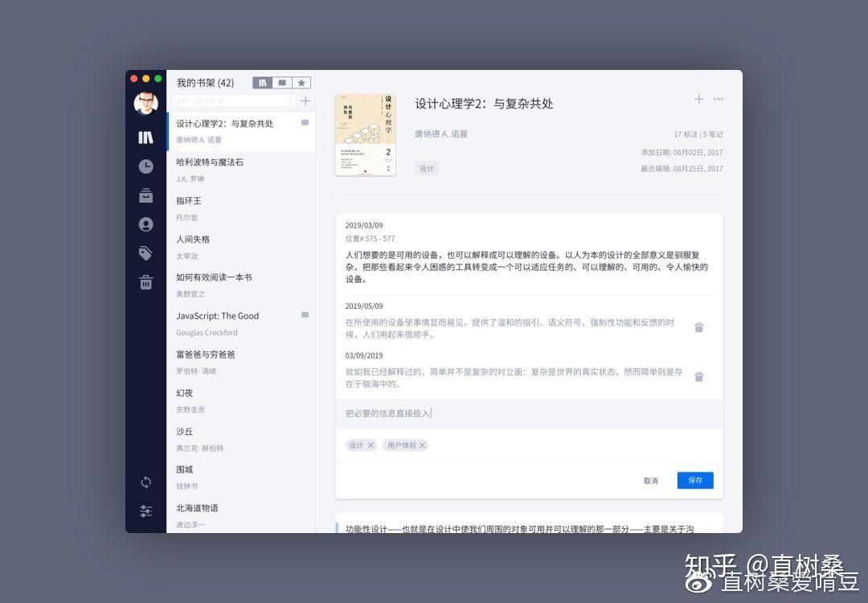This screenshot has width=868, height=603.
Task: Open the user avatar profile picture
Action: click(x=145, y=104)
